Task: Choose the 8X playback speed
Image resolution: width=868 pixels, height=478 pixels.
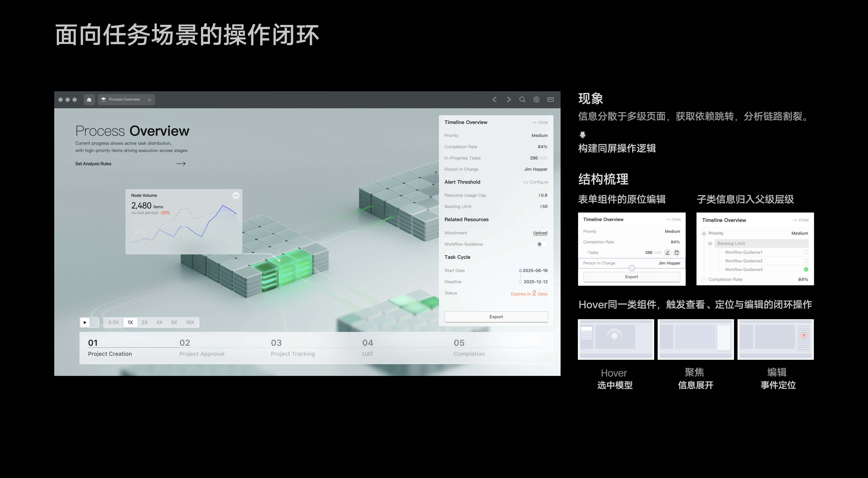Action: click(x=174, y=322)
